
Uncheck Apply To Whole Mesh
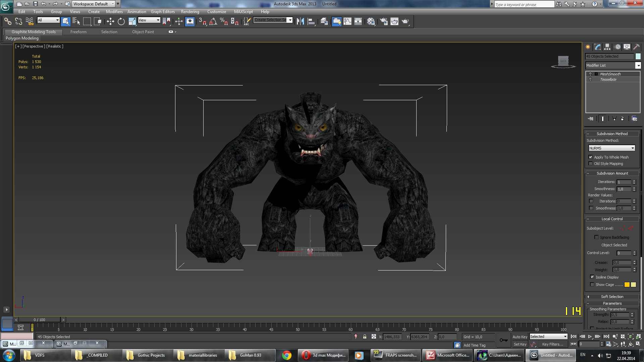(x=591, y=157)
